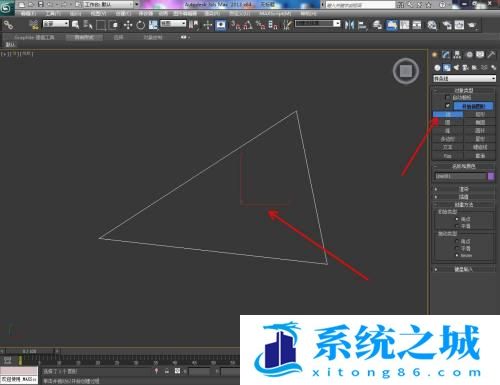Click the purple object color swatch
The width and height of the screenshot is (500, 385).
[x=491, y=176]
